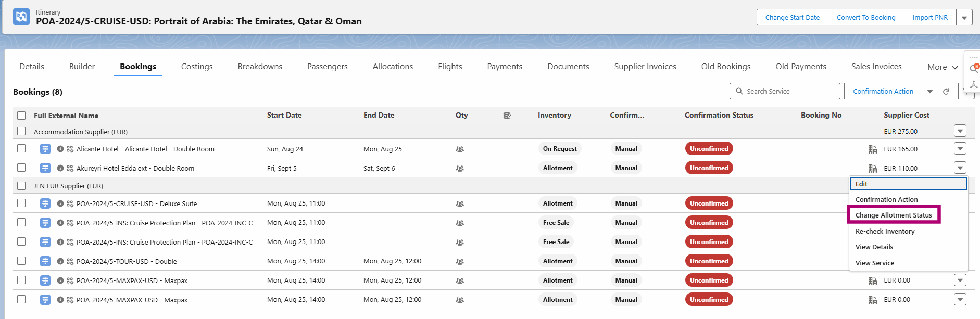
Task: Select the checkbox for the POA-2024/5-TOUR-USD Double row
Action: [21, 261]
